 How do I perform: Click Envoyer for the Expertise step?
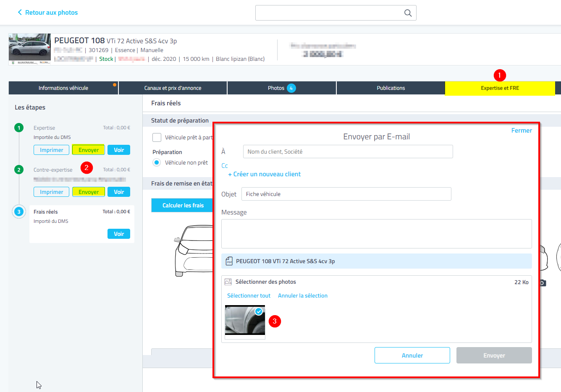coord(89,150)
